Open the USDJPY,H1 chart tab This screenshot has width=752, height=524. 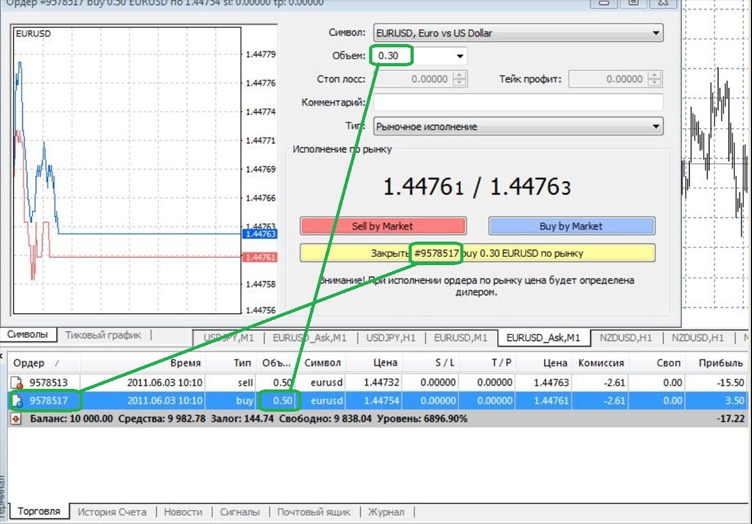point(391,338)
